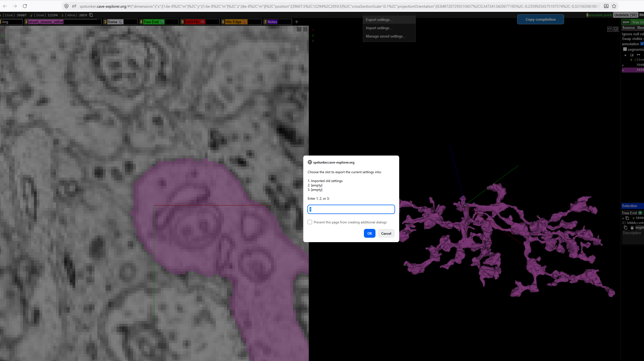Viewport: 644px width, 361px height.
Task: Tick 'Prevent this page from creating additional dialogs'
Action: 310,222
